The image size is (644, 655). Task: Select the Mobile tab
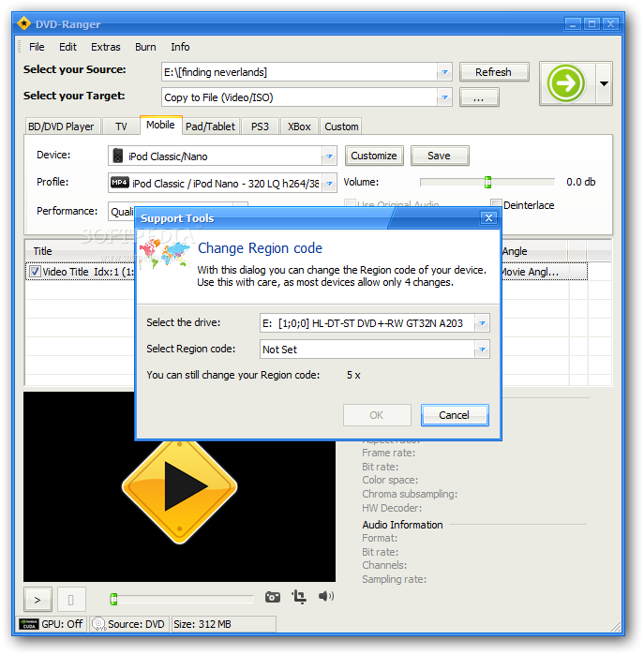(x=160, y=125)
